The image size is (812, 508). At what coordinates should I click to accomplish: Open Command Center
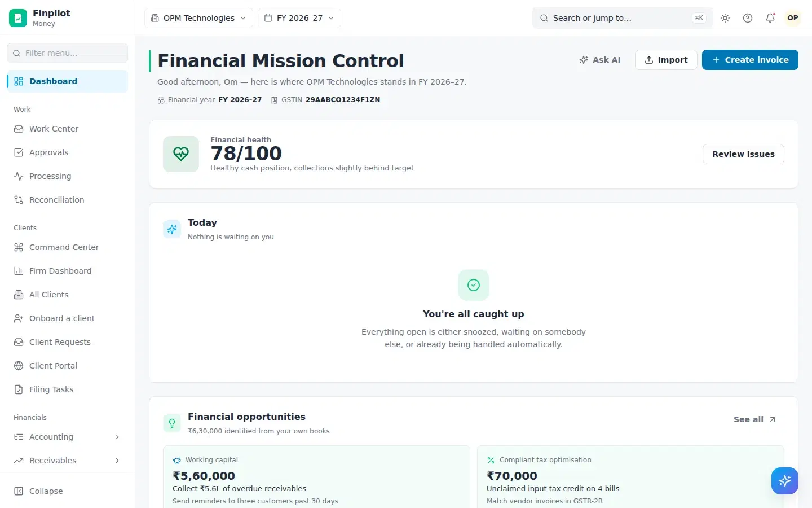pyautogui.click(x=67, y=247)
